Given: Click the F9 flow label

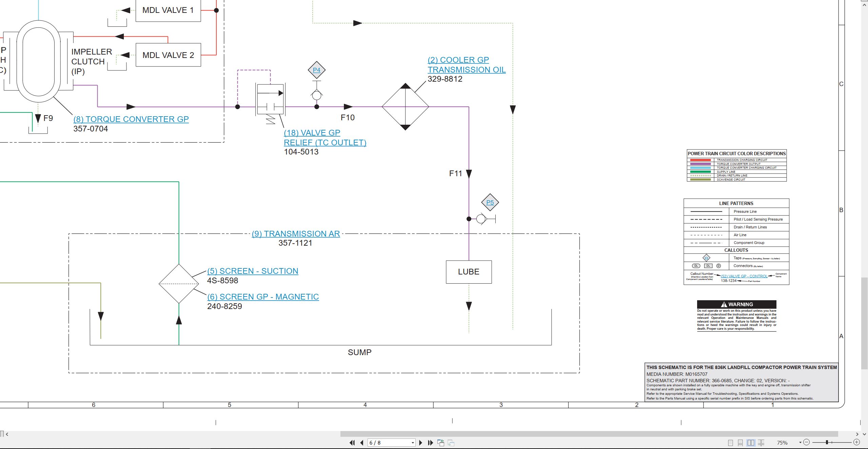Looking at the screenshot, I should coord(48,118).
